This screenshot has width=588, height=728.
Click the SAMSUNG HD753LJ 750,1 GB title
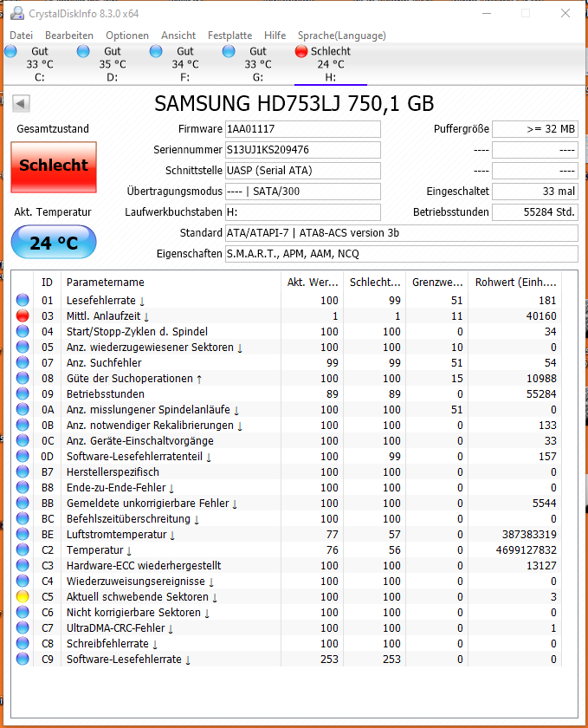(x=294, y=103)
